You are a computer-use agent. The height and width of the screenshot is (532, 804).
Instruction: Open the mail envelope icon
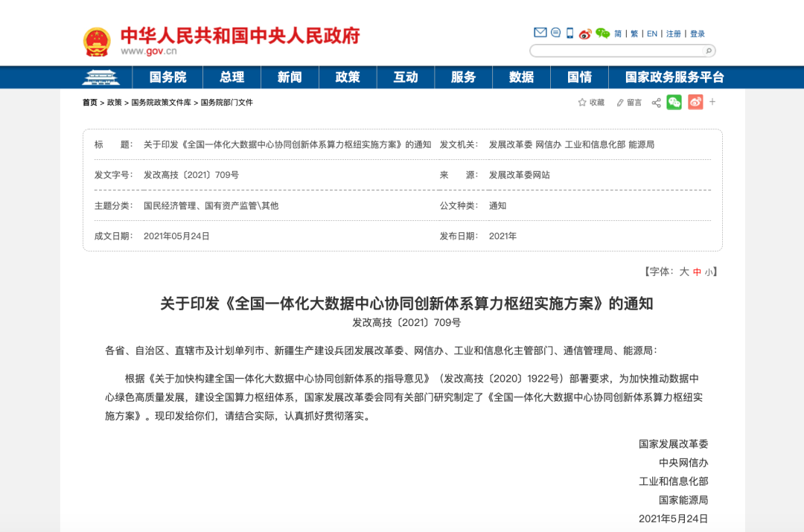(540, 33)
